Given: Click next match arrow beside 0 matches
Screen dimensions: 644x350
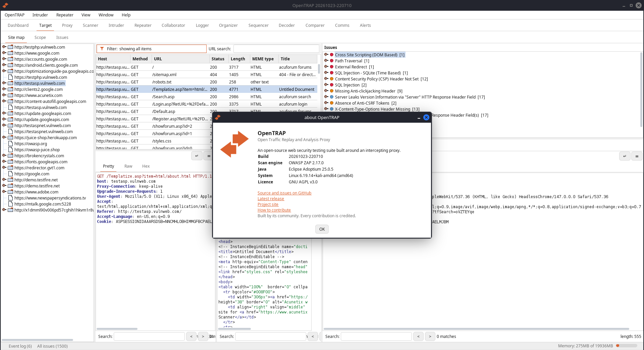Looking at the screenshot, I should coord(430,336).
